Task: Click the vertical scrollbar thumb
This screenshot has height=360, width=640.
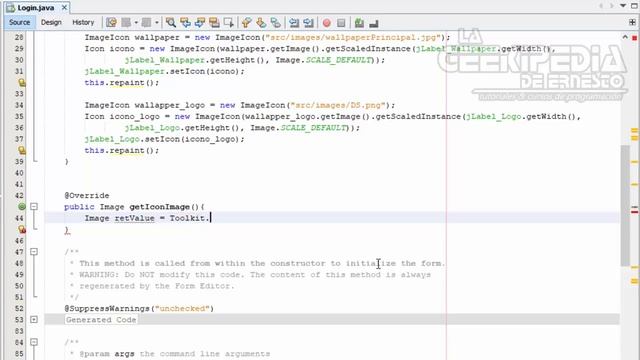Action: point(625,205)
